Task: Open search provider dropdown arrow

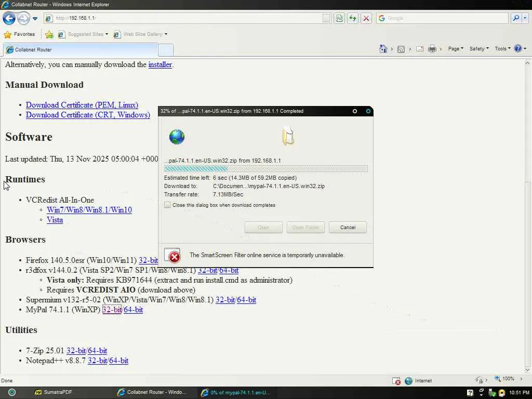Action: (x=525, y=18)
